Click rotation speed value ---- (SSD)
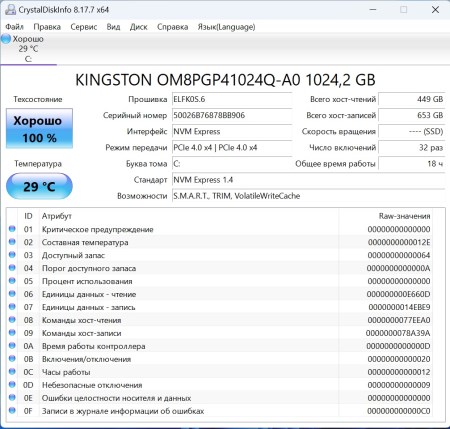The height and width of the screenshot is (429, 450). (412, 131)
